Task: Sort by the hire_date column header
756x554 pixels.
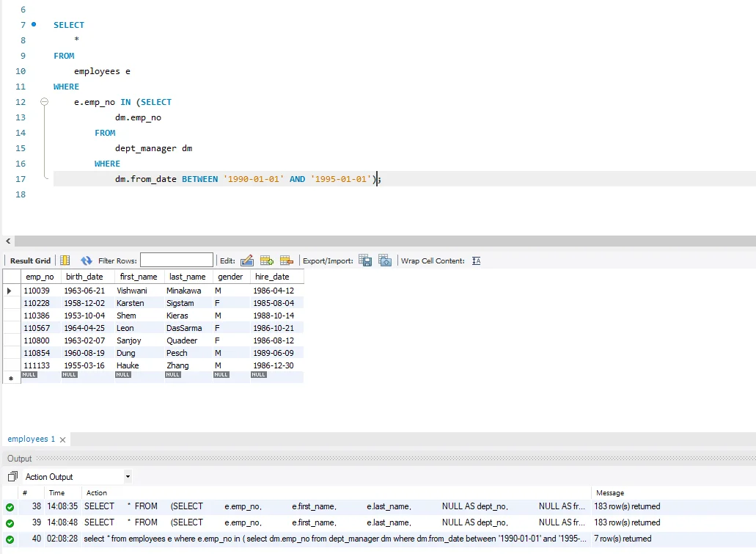Action: (x=272, y=277)
